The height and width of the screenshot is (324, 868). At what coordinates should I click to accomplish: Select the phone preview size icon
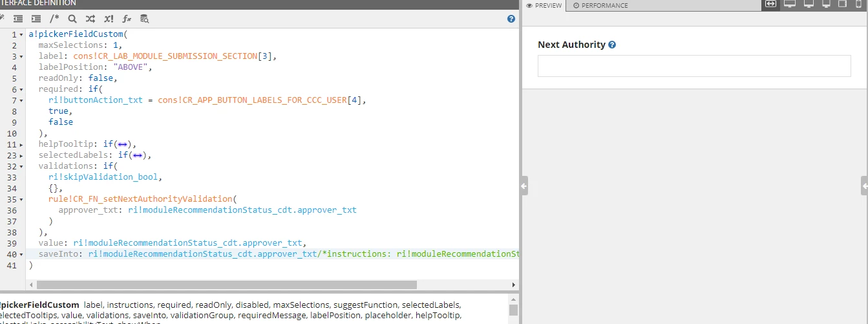coord(858,4)
